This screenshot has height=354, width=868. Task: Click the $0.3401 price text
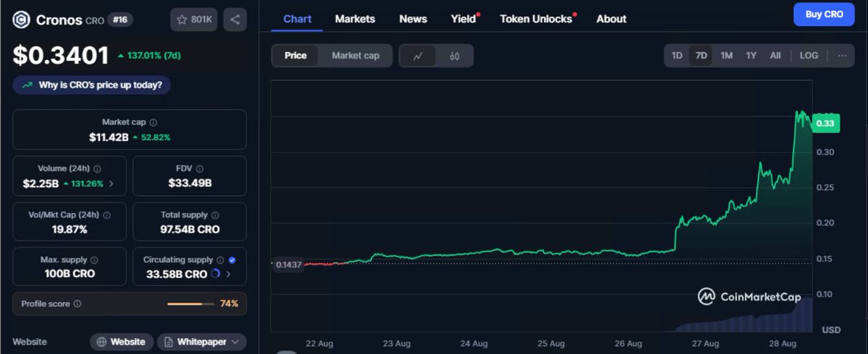coord(61,55)
